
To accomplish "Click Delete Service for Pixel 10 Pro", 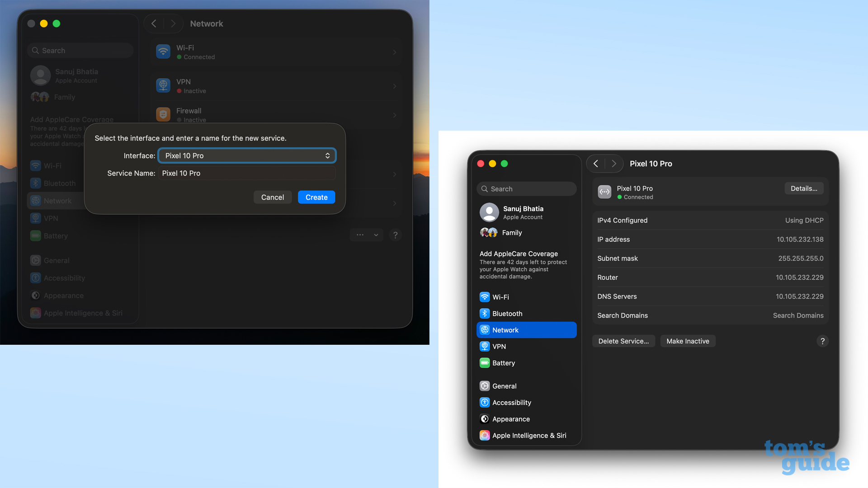I will coord(623,341).
